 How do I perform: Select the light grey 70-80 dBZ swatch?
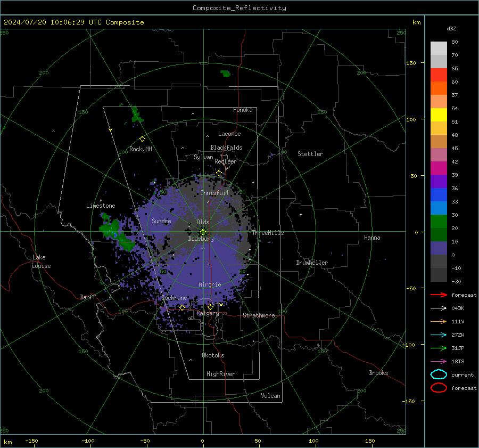pos(439,48)
